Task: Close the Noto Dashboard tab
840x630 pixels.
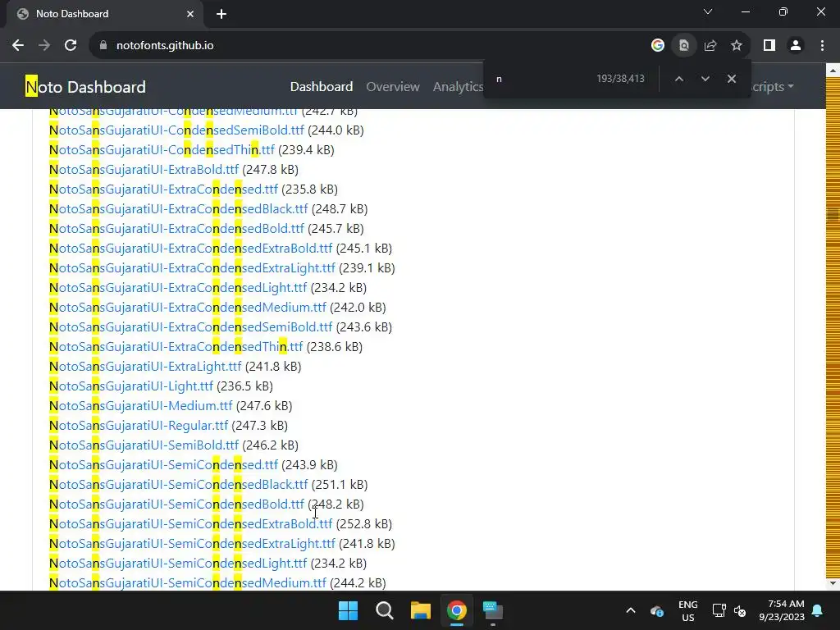Action: [x=190, y=14]
